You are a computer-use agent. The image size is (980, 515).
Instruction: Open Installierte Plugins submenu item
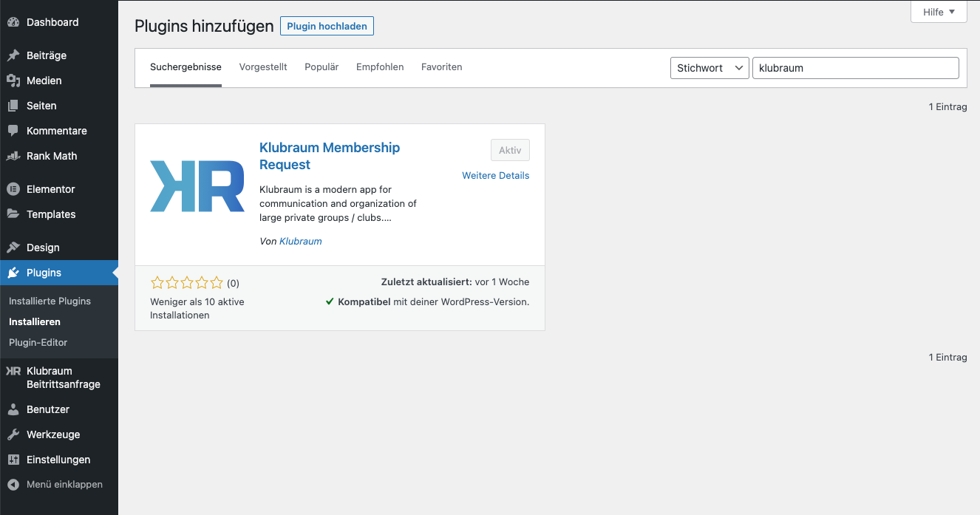pyautogui.click(x=50, y=301)
